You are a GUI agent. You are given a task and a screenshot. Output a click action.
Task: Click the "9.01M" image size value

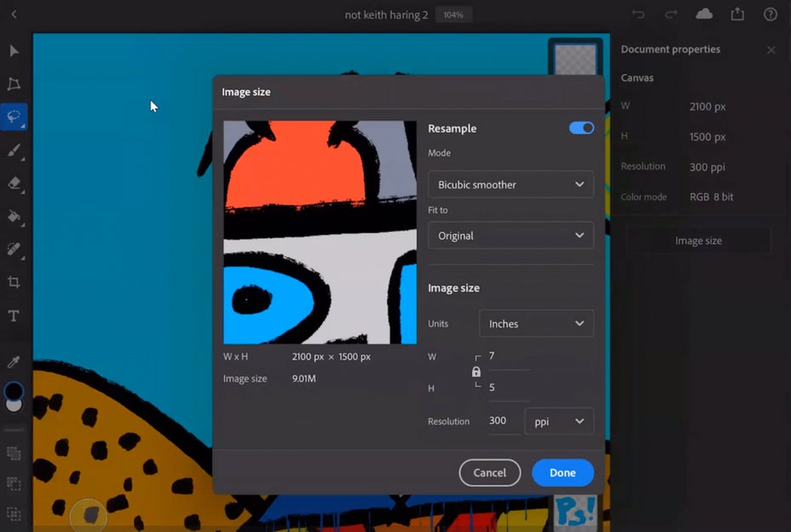tap(304, 379)
